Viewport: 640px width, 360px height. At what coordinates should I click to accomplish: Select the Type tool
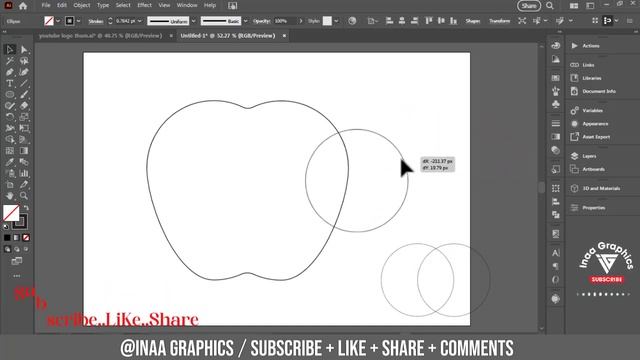coord(10,83)
